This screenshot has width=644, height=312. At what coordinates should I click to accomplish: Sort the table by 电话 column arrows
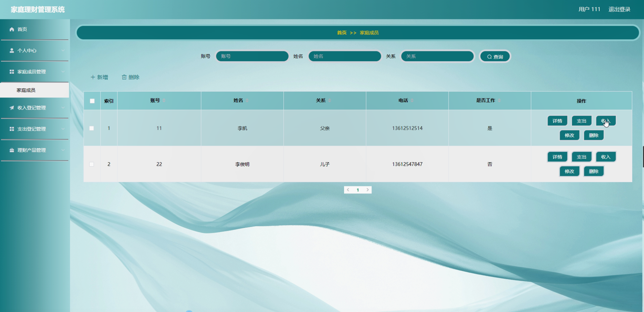pyautogui.click(x=412, y=100)
